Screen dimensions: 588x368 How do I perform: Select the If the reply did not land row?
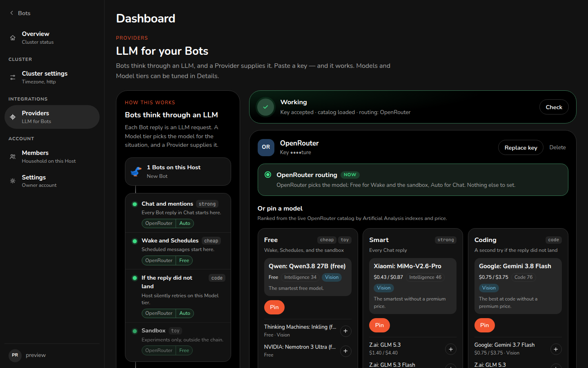coord(178,296)
